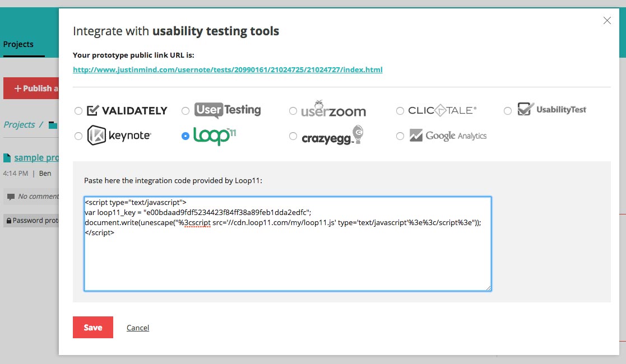Screen dimensions: 626x364
Task: Select the UserTesting radio button
Action: [186, 111]
